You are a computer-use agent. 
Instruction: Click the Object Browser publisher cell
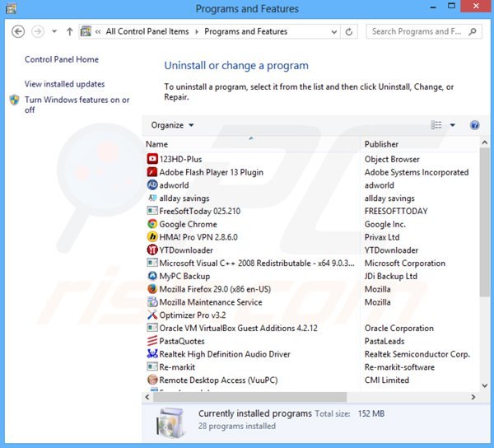point(392,159)
